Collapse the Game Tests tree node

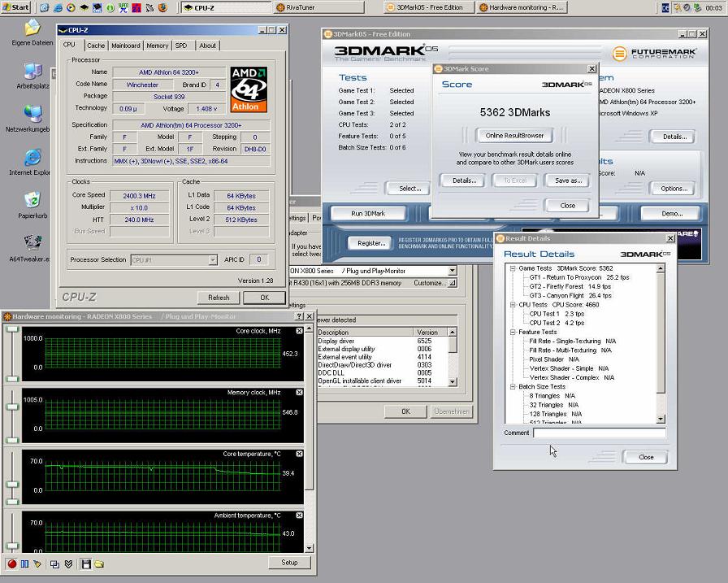tap(513, 268)
